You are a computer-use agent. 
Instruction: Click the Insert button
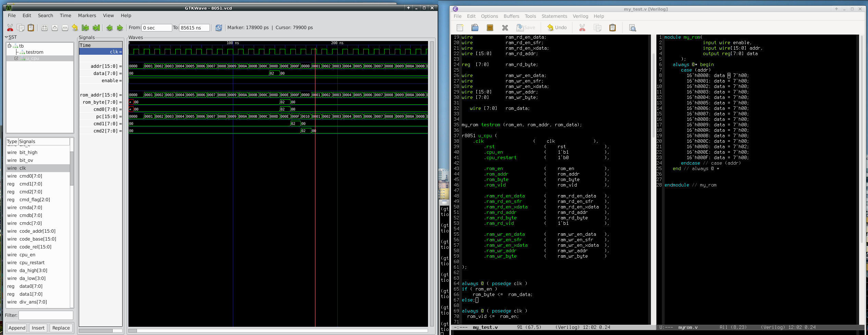click(x=38, y=328)
